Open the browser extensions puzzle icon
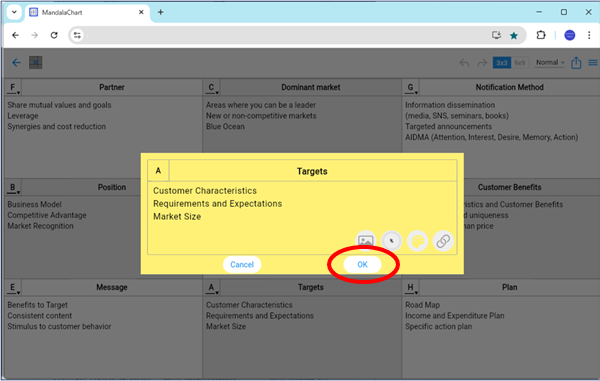The image size is (600, 381). click(541, 35)
